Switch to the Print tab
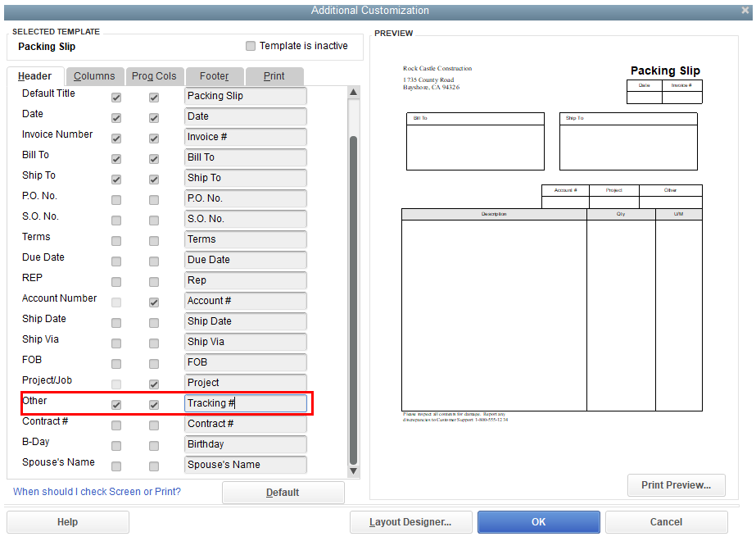Screen dimensions: 756x541 (274, 75)
